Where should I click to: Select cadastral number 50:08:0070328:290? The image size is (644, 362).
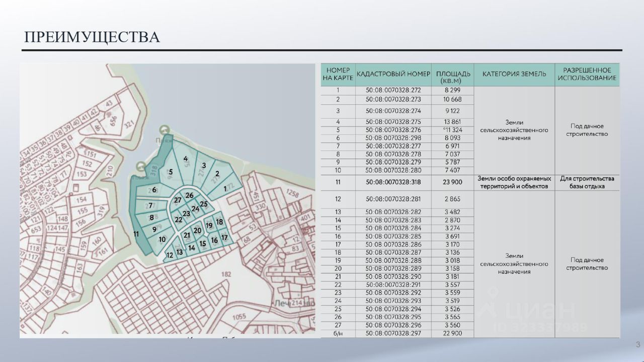(393, 277)
